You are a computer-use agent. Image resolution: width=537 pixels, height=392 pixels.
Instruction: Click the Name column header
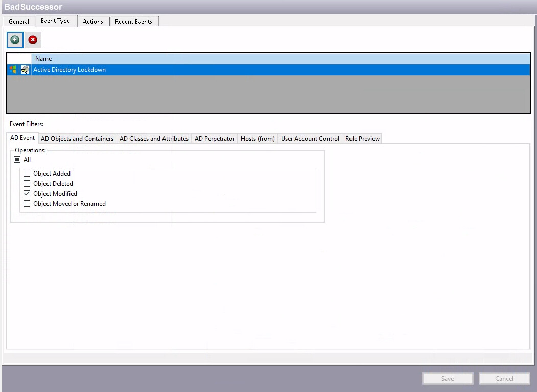pyautogui.click(x=43, y=59)
